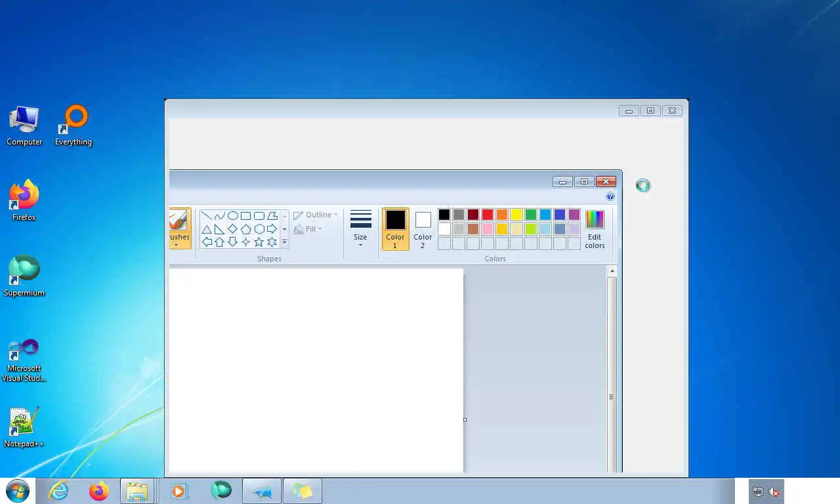The height and width of the screenshot is (504, 840).
Task: Pick the orange color swatch
Action: coord(502,215)
